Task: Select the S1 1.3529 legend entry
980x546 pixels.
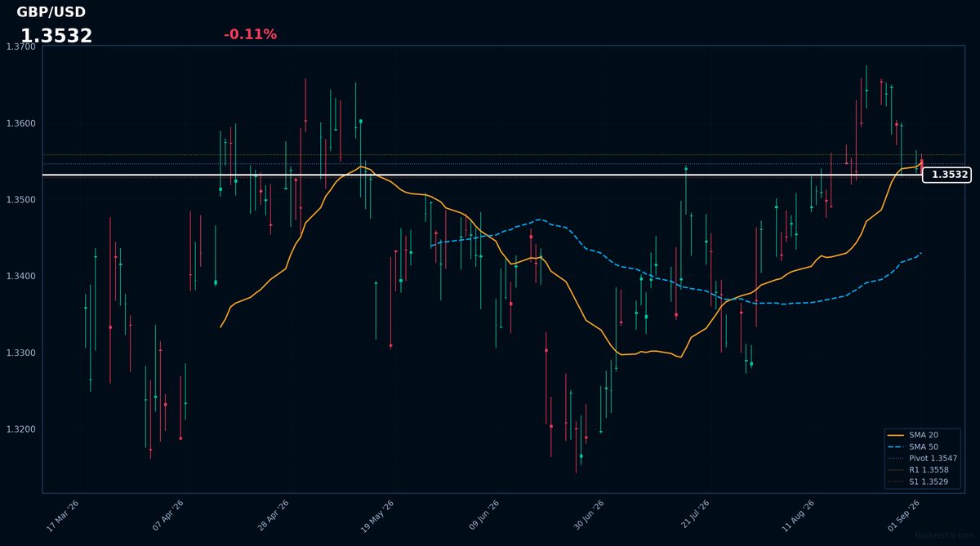Action: click(x=921, y=482)
